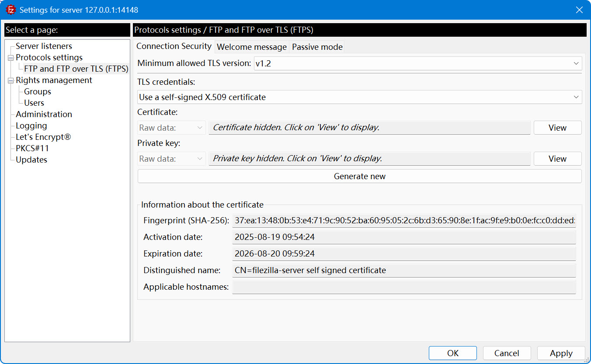Click the 'Expiration date:' label
This screenshot has height=364, width=591.
pyautogui.click(x=173, y=254)
